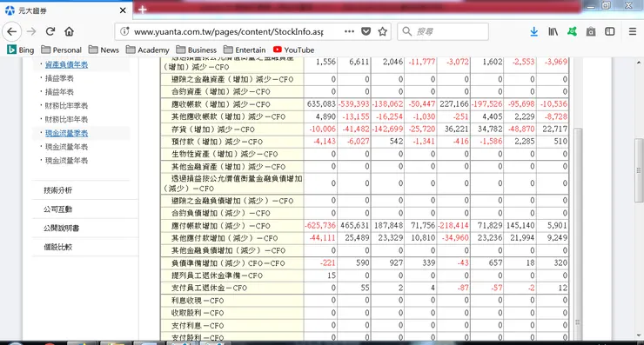Select the 元大證券 browser tab
This screenshot has width=644, height=345.
coord(66,10)
